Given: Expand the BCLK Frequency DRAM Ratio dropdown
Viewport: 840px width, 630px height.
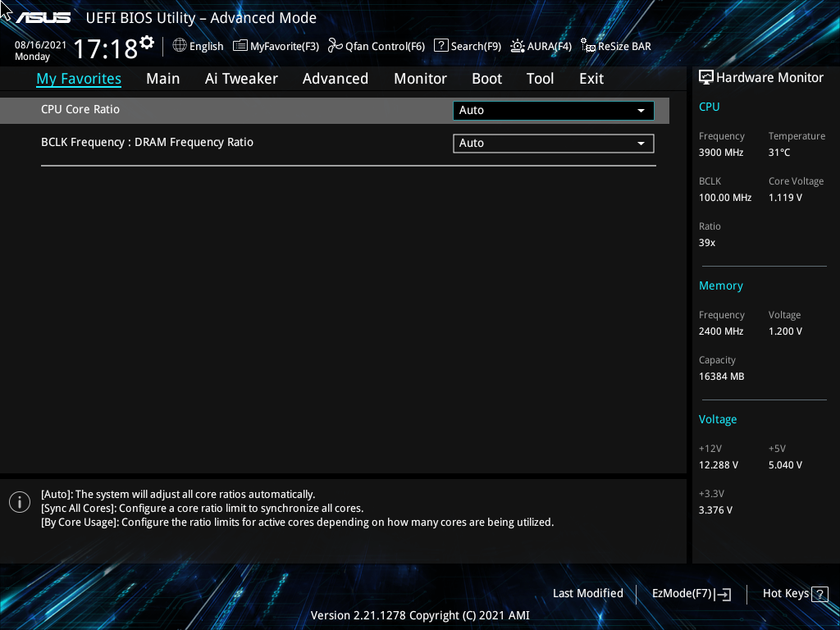Looking at the screenshot, I should pyautogui.click(x=554, y=143).
